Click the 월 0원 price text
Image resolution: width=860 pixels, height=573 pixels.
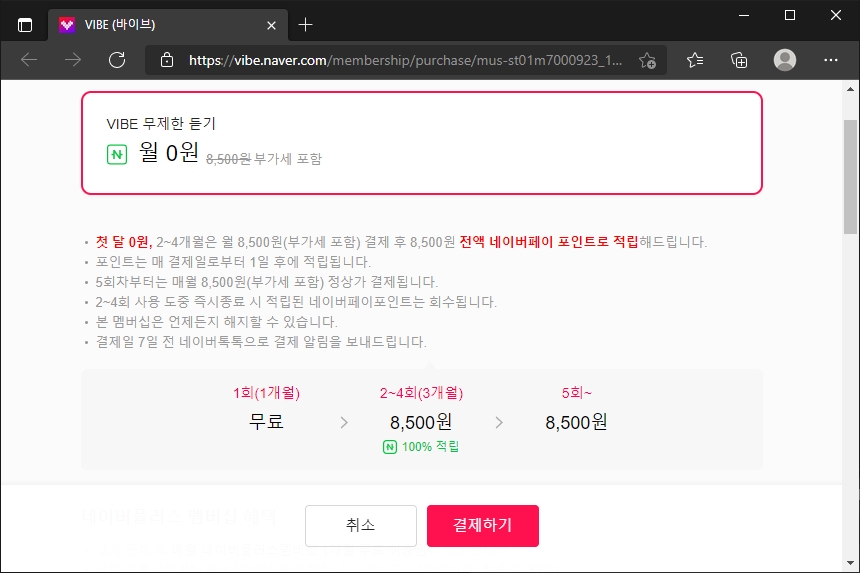click(169, 152)
